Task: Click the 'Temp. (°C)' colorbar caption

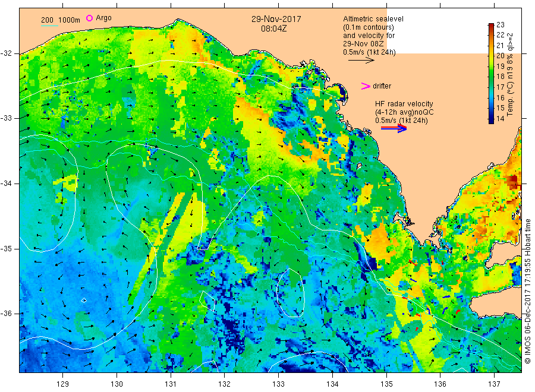Action: pos(510,99)
